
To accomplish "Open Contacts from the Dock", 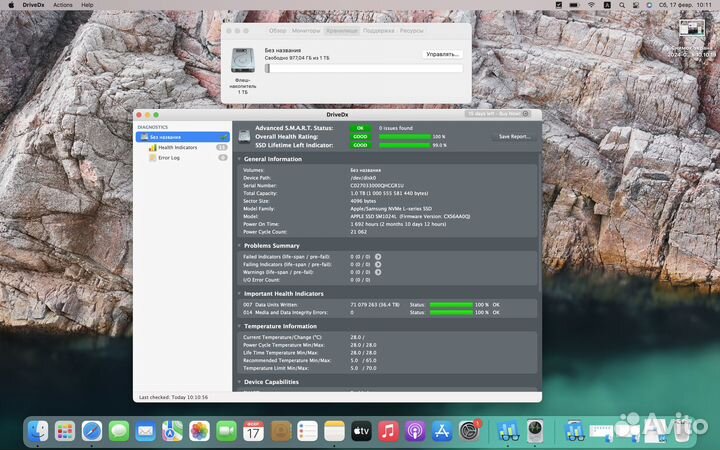I will pos(281,431).
